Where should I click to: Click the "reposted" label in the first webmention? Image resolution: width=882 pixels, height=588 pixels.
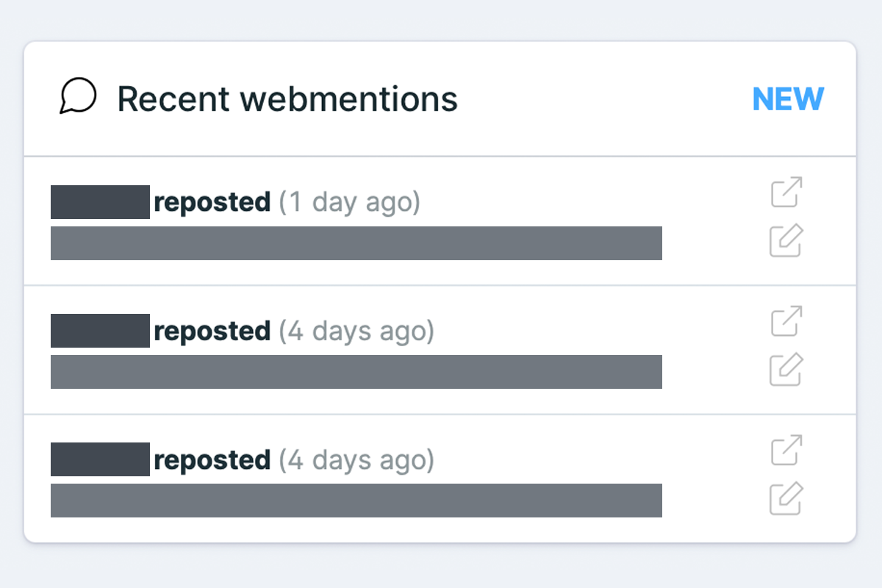tap(212, 202)
